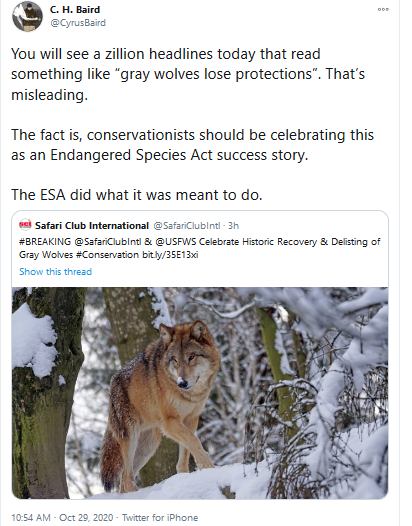The height and width of the screenshot is (526, 412).
Task: Click the C. H. Baird display name
Action: coord(75,9)
